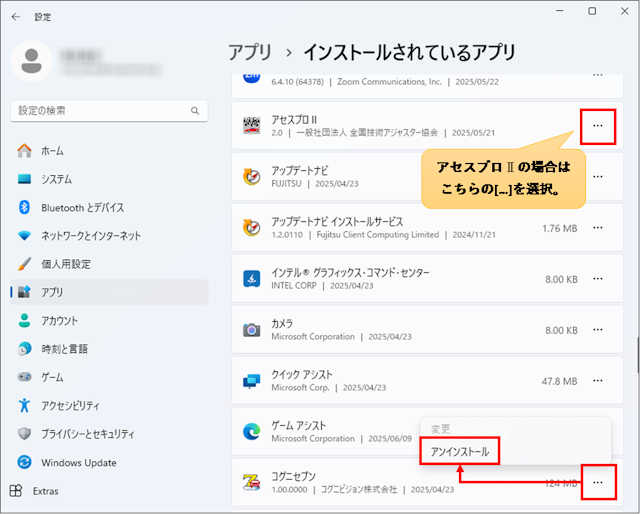Click the Intel Graphics Command Center icon
This screenshot has height=514, width=640.
tap(251, 279)
